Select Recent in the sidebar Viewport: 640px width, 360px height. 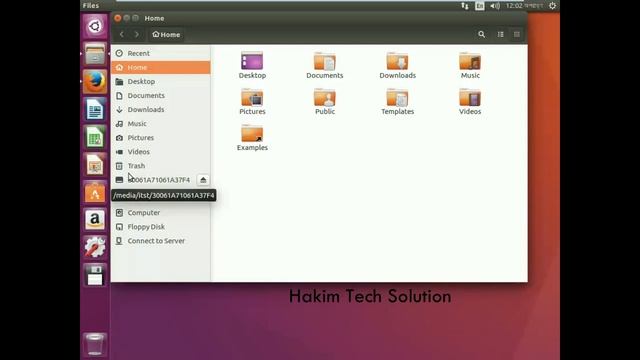(161, 53)
